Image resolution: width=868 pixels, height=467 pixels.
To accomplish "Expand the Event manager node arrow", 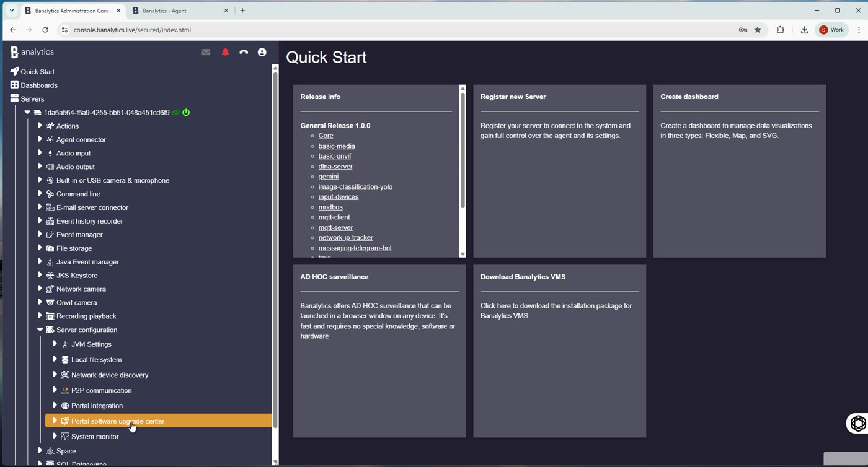I will click(x=40, y=234).
